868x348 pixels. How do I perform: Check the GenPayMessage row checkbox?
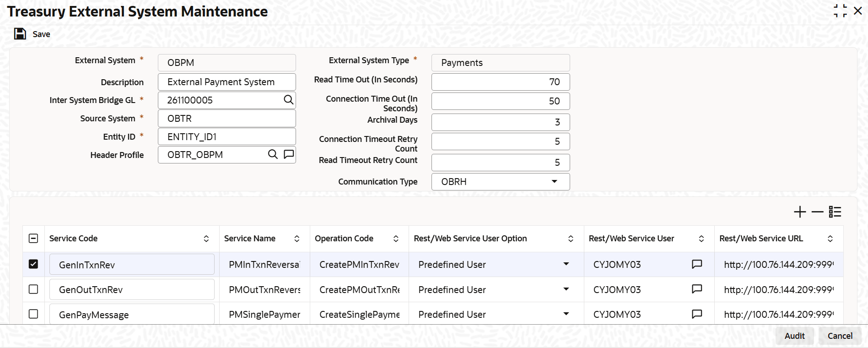click(x=33, y=314)
